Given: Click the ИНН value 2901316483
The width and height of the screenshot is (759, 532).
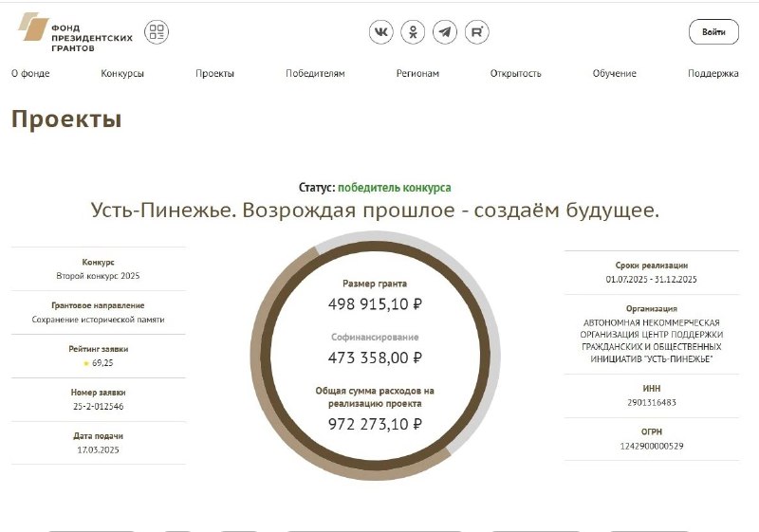Looking at the screenshot, I should [652, 402].
